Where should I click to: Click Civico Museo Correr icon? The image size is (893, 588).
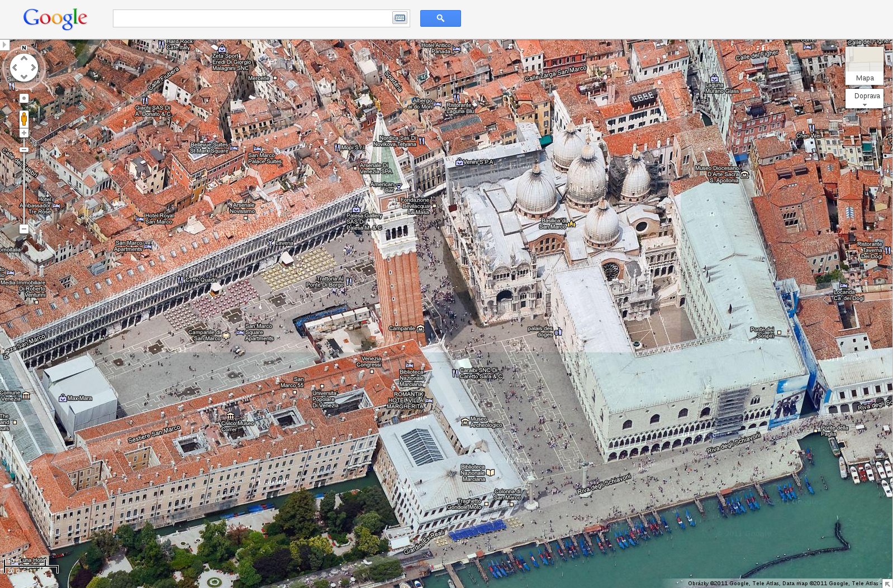[230, 417]
